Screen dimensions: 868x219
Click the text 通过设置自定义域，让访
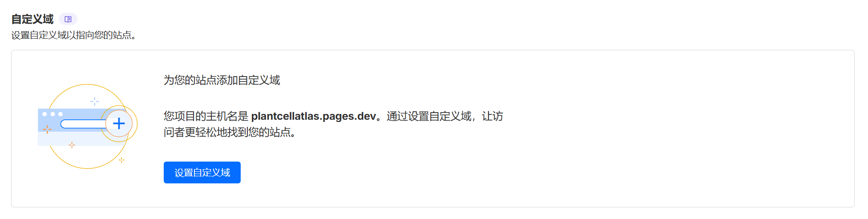click(x=445, y=116)
